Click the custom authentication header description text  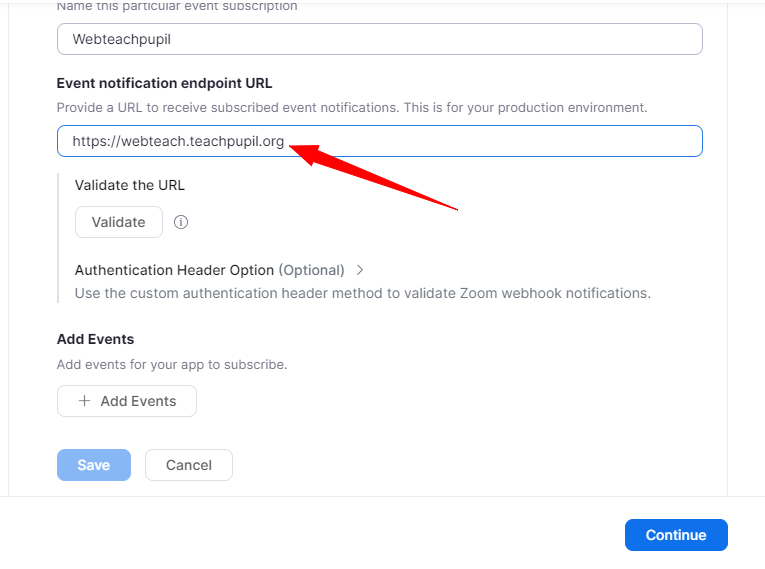(x=362, y=293)
